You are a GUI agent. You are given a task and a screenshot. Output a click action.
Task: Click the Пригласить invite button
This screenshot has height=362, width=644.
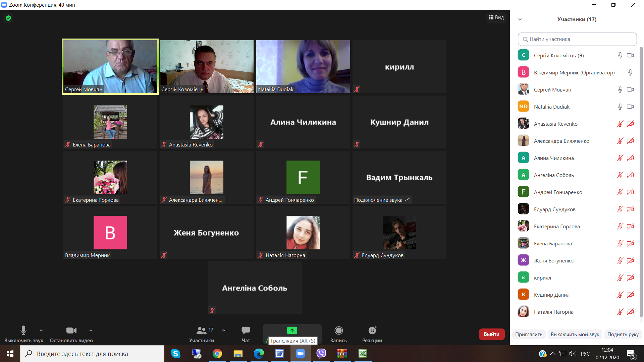(529, 335)
